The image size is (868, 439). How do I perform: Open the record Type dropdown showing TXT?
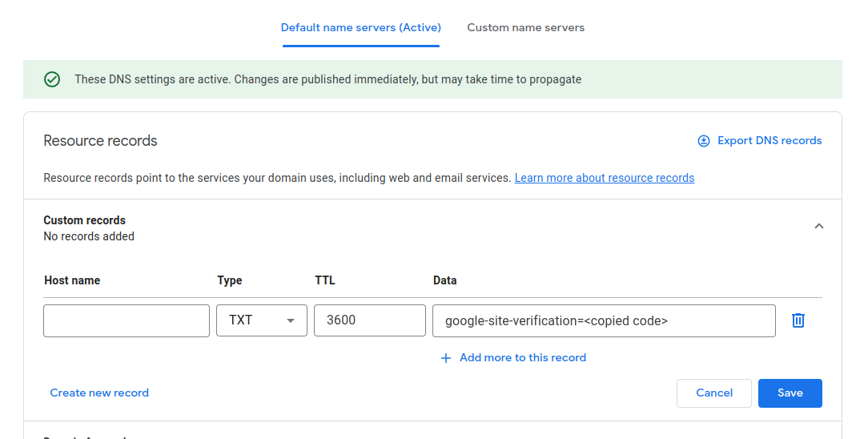tap(261, 320)
